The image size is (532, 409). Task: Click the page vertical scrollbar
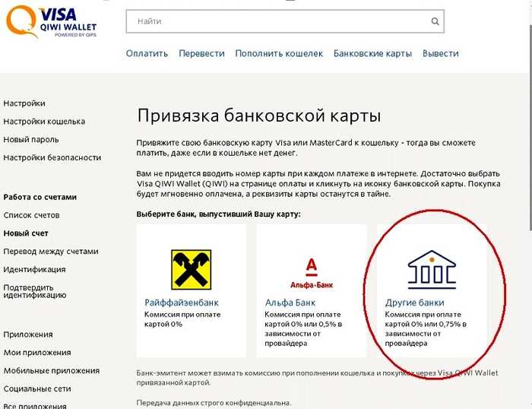(530, 127)
